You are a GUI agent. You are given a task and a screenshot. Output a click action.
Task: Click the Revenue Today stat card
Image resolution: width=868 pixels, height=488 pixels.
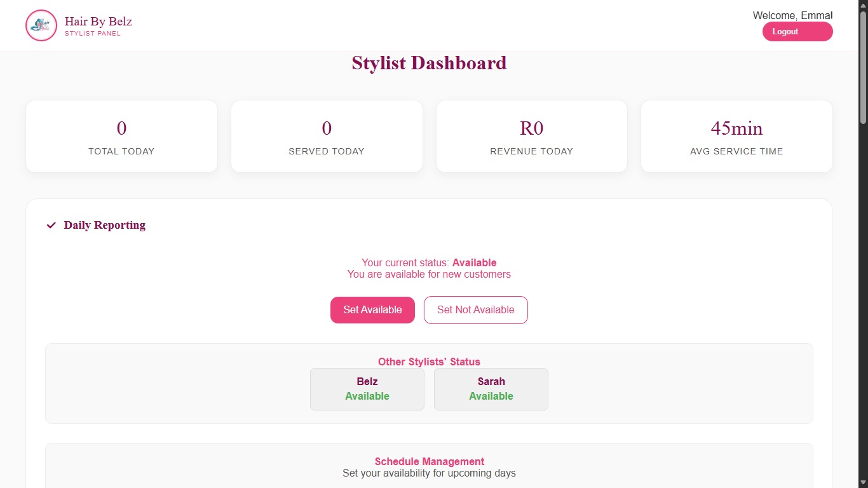531,136
